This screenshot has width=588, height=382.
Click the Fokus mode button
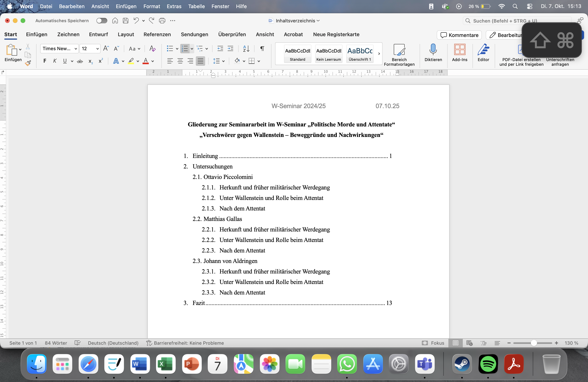click(433, 343)
